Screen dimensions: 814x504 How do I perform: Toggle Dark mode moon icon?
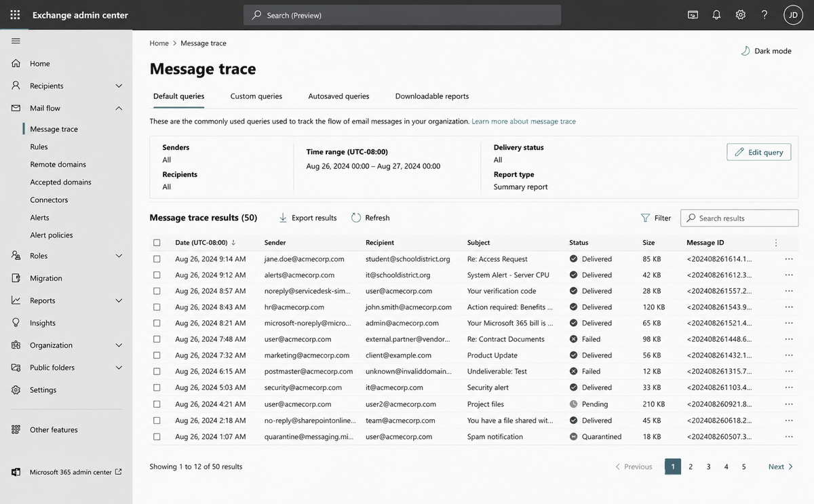point(745,51)
